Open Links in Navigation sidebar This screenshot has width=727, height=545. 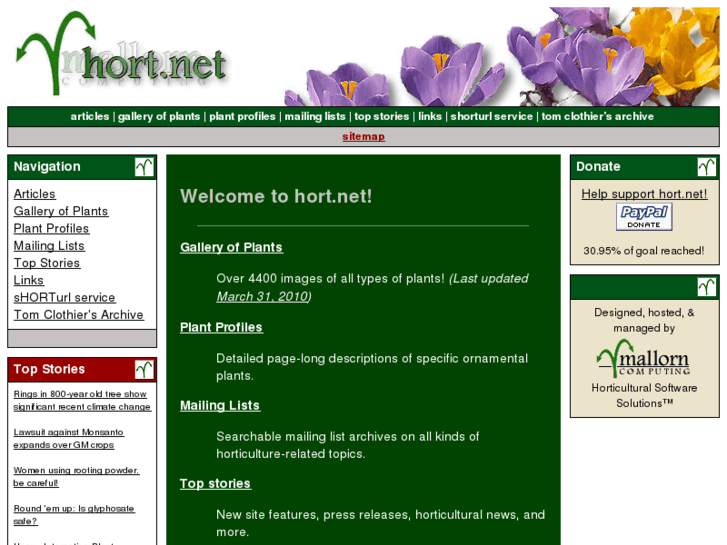(28, 280)
